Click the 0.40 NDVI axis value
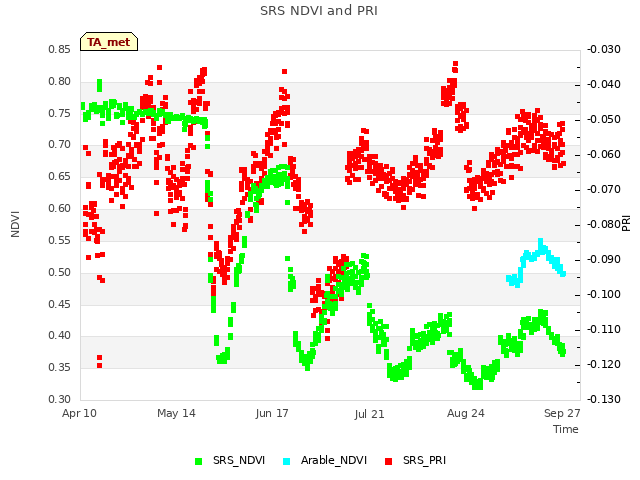The height and width of the screenshot is (480, 640). pos(60,336)
